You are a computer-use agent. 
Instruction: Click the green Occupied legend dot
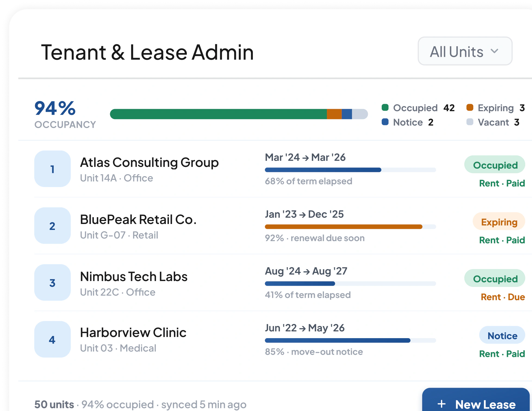[x=385, y=107]
